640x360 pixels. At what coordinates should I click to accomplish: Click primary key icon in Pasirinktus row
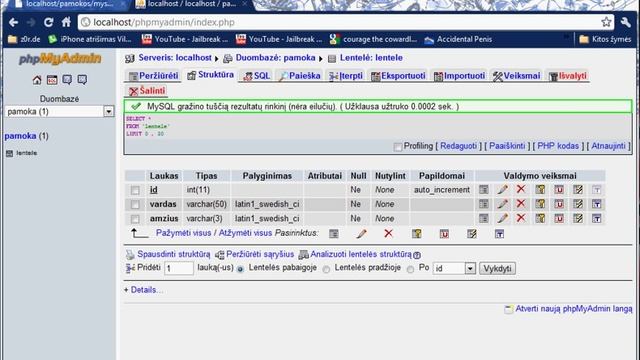[x=416, y=233]
